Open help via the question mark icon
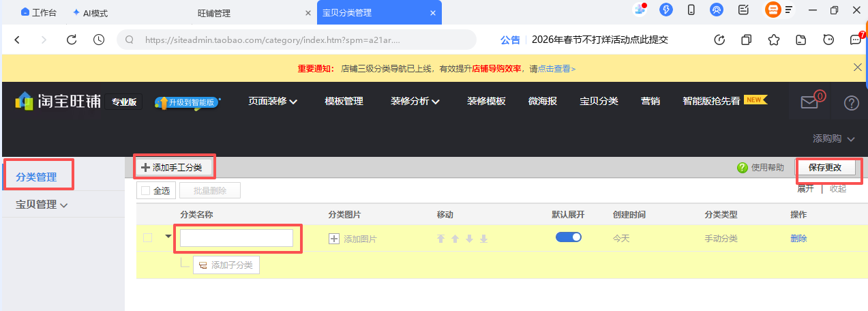This screenshot has height=311, width=868. point(851,103)
